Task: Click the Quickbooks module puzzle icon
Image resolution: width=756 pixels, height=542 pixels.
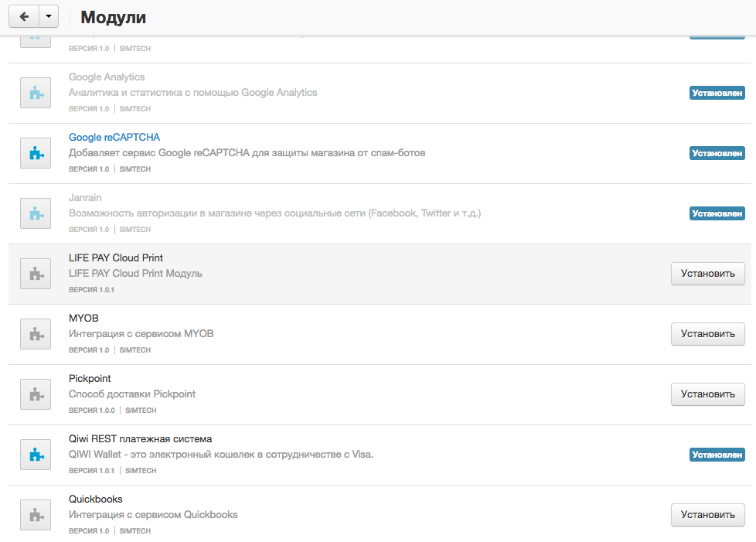Action: [36, 514]
